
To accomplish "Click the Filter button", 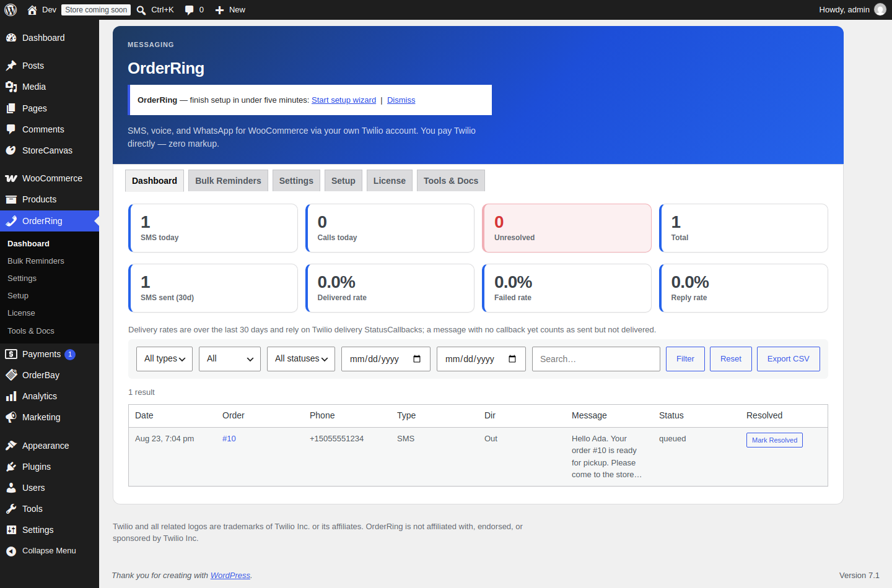I will point(685,359).
